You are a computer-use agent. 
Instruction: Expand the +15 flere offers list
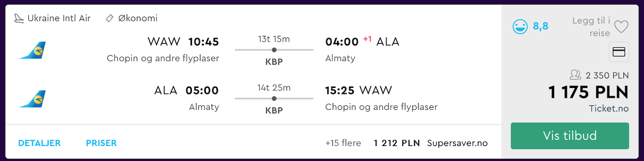(343, 143)
